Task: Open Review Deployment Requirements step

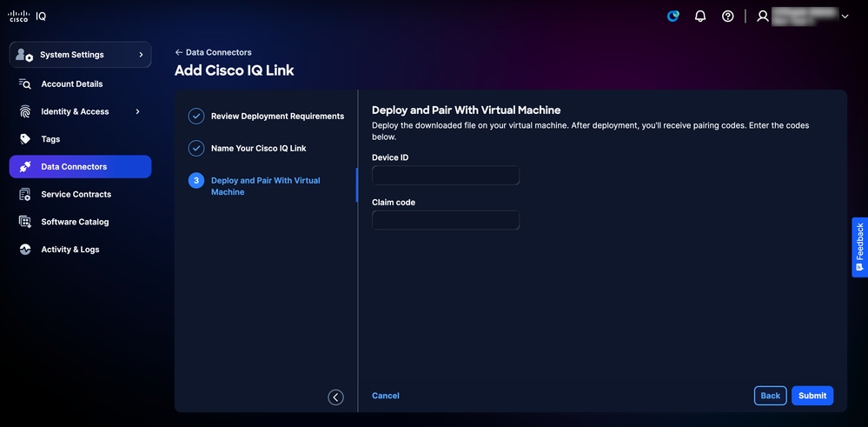Action: pyautogui.click(x=277, y=117)
